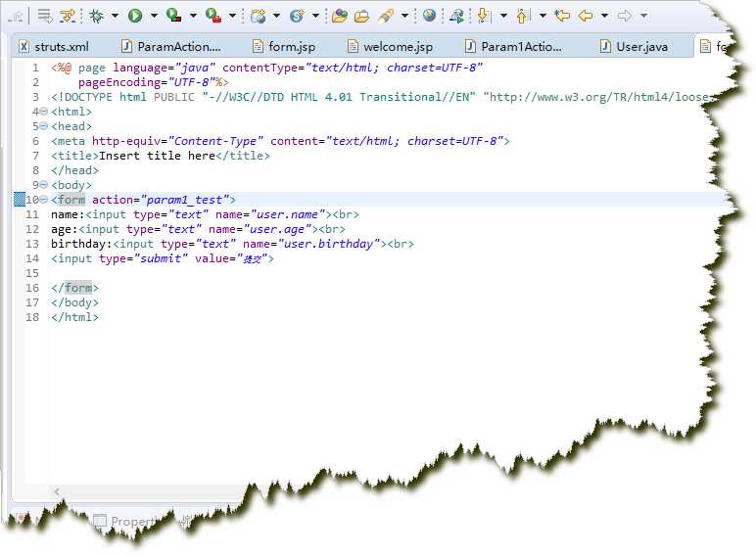Click the Next Annotation down-arrow icon

tap(484, 16)
